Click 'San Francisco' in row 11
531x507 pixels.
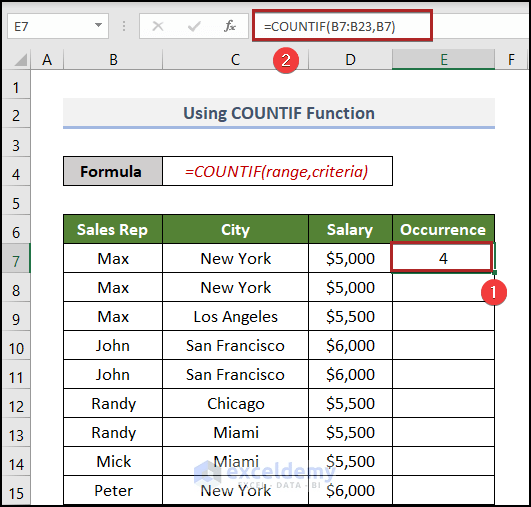click(235, 375)
